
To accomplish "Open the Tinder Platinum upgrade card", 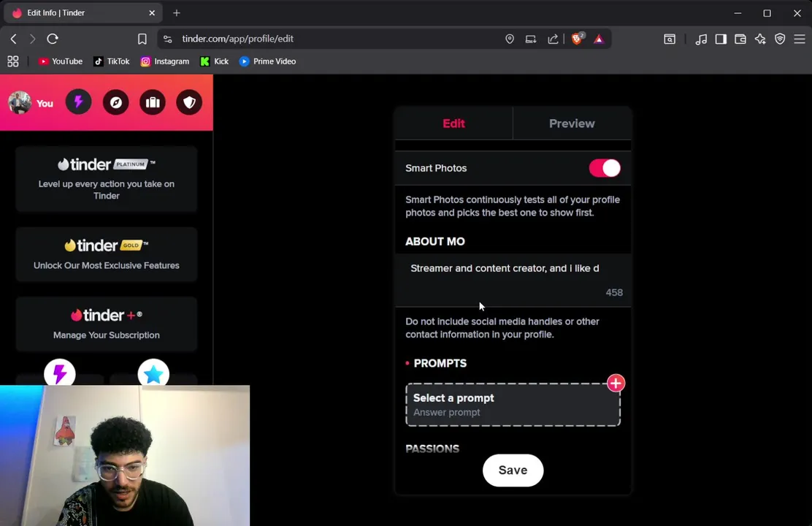I will [106, 179].
